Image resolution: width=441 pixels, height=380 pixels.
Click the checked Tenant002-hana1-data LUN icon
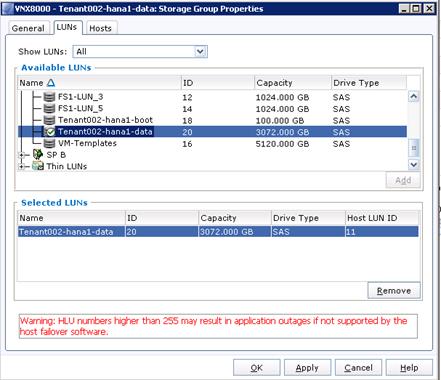coord(49,132)
